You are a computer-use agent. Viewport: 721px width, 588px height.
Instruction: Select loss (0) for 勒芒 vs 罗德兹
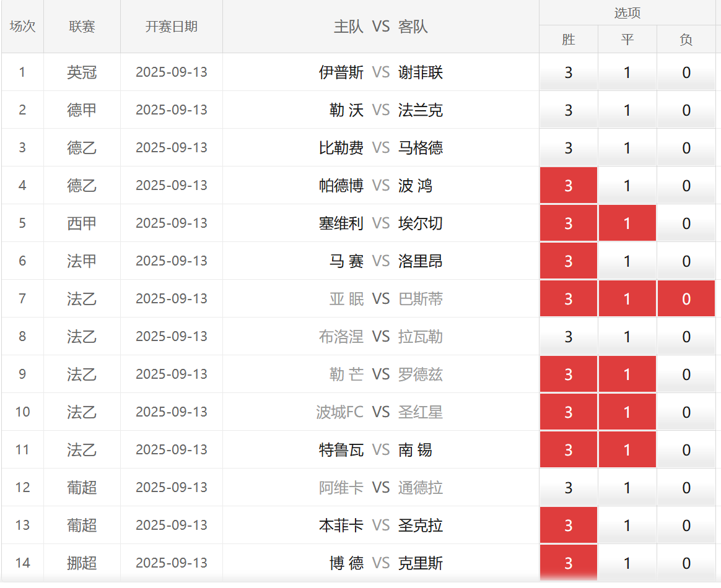[x=686, y=374]
